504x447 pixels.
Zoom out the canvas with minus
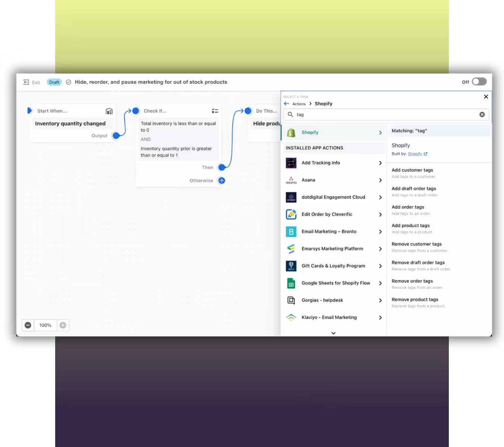[x=28, y=325]
